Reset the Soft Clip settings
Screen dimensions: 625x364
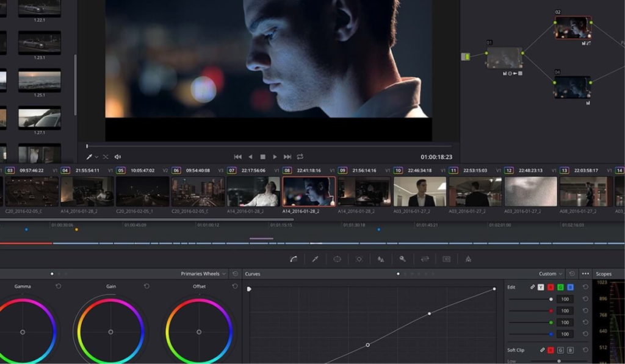point(585,349)
